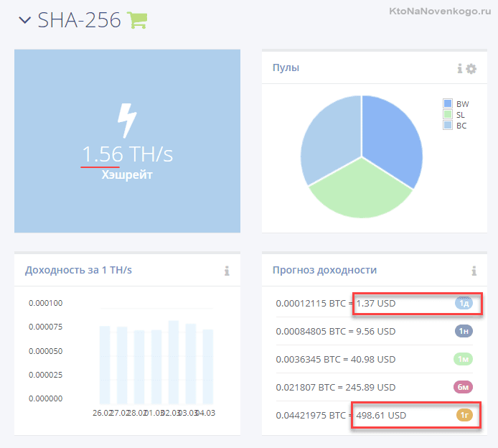
Task: Click the lightning bolt hashrate icon
Action: (127, 120)
